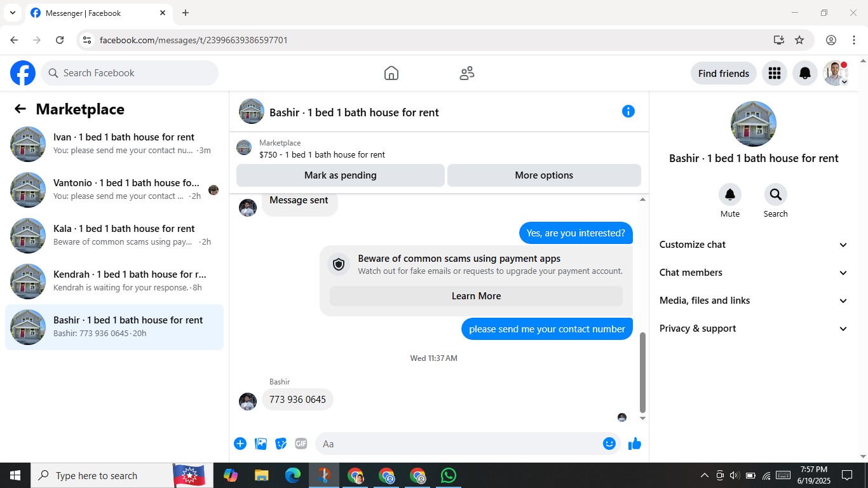Send a thumbs-up like
The width and height of the screenshot is (868, 488).
tap(635, 444)
